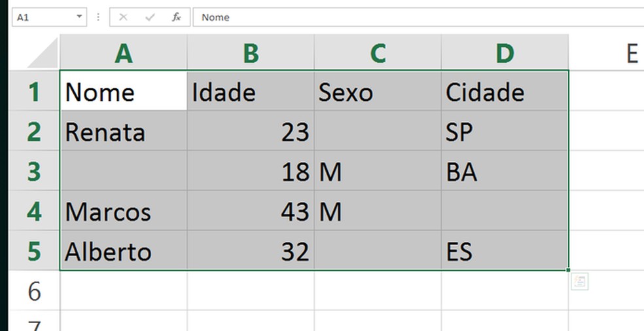644x331 pixels.
Task: Select the cell with age 43
Action: [x=251, y=211]
